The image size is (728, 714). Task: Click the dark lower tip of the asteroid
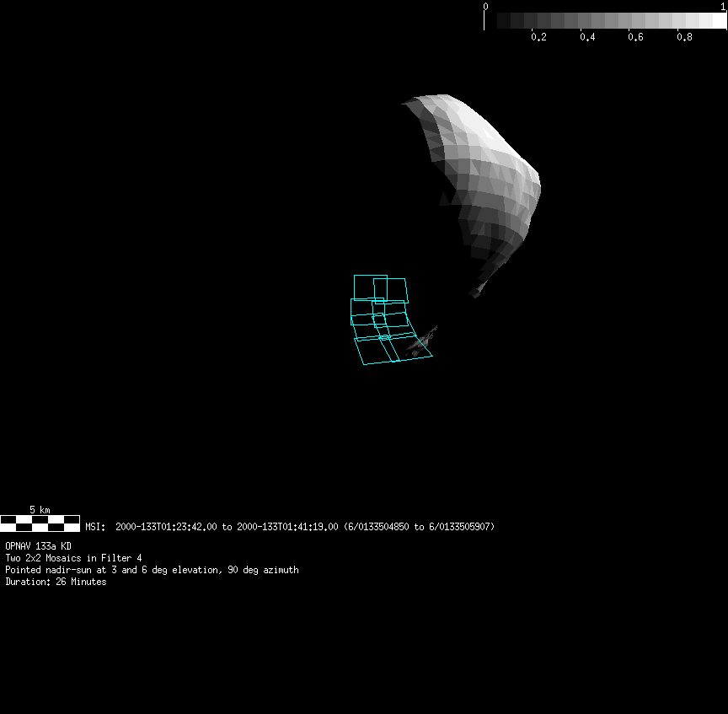point(478,290)
